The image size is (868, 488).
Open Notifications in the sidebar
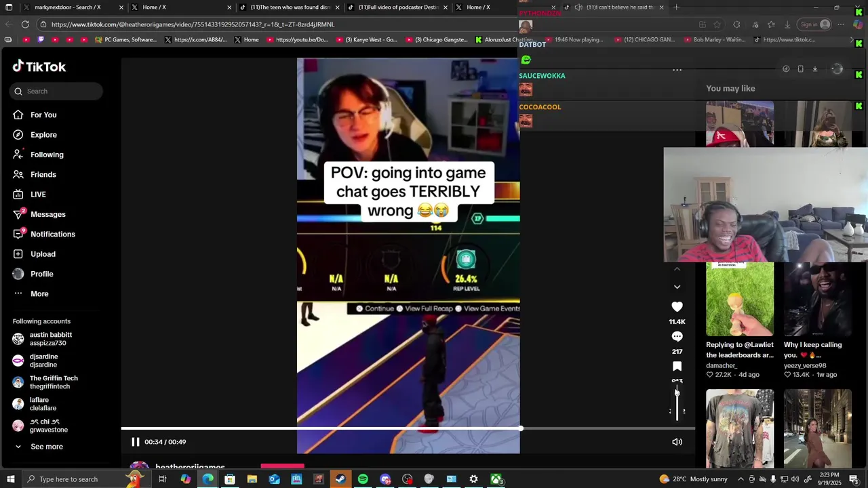44,235
